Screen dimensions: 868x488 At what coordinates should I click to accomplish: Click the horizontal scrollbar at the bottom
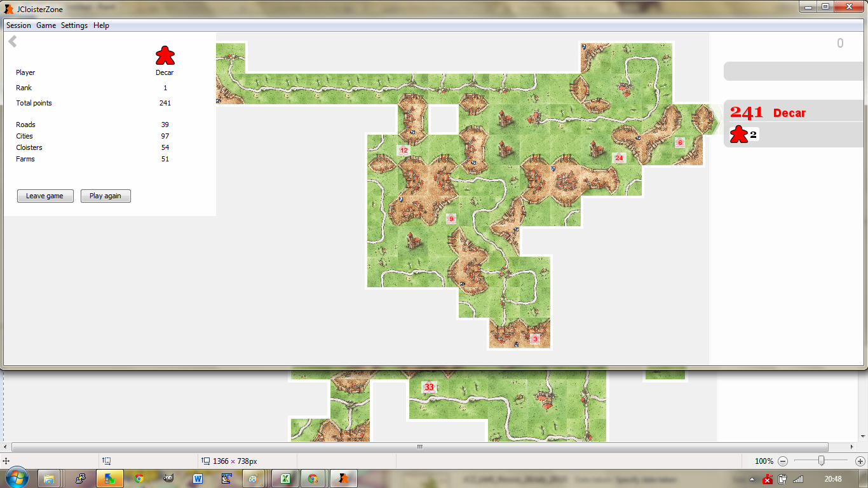tap(419, 447)
